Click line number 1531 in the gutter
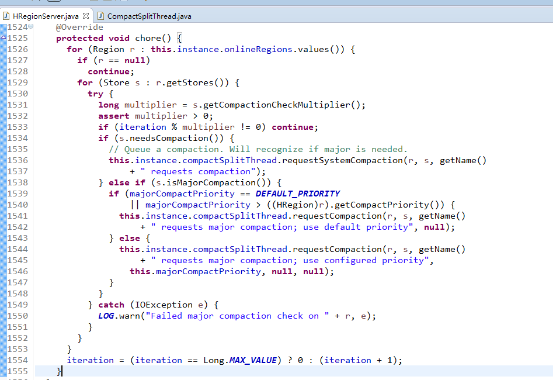553x380 pixels. (18, 105)
